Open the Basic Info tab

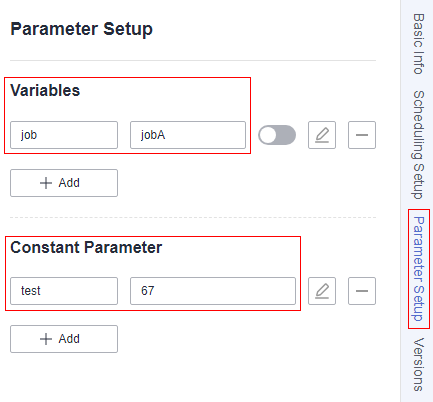(x=418, y=44)
